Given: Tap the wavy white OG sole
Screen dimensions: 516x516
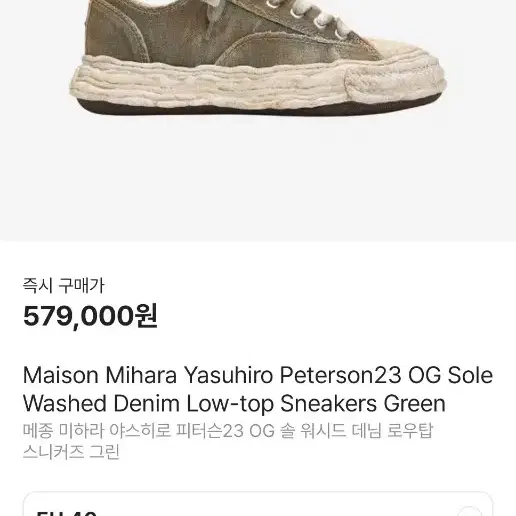Looking at the screenshot, I should (233, 83).
